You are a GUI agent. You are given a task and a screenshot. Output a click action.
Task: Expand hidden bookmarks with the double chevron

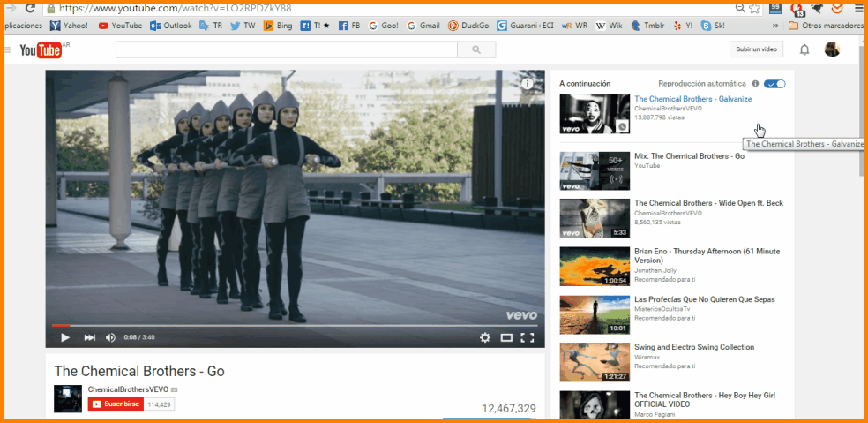[x=775, y=26]
